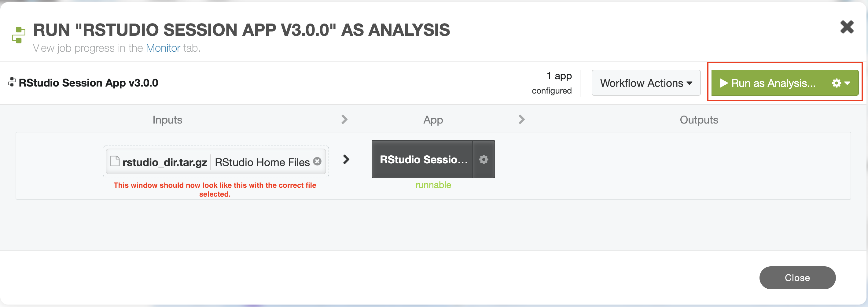The height and width of the screenshot is (307, 868).
Task: Select the App column header
Action: point(433,120)
